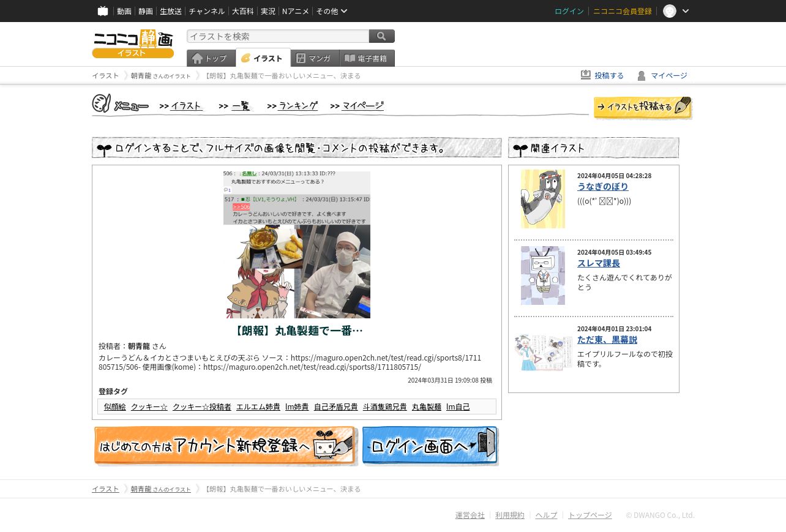Open the ただ東、黒幕説 thumbnail
Viewport: 786px width, 532px height.
[543, 352]
